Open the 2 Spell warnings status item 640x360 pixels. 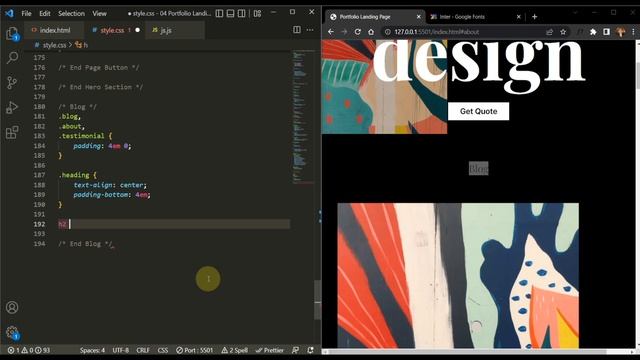point(235,350)
